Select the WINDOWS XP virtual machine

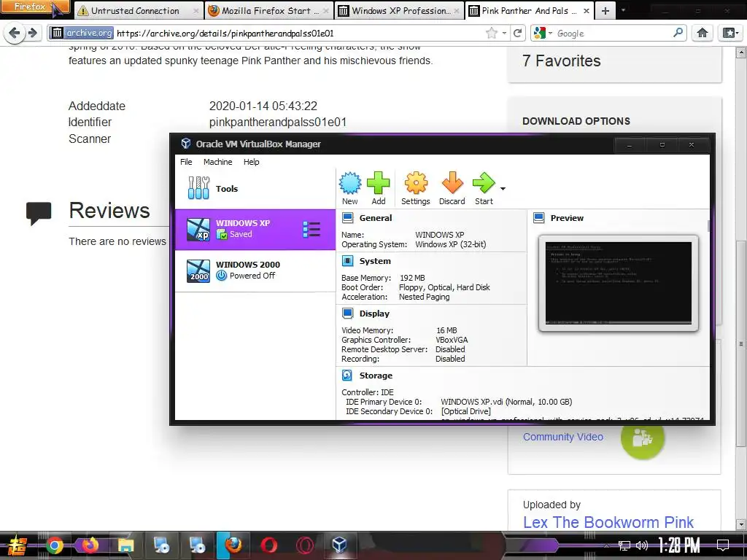pos(255,229)
